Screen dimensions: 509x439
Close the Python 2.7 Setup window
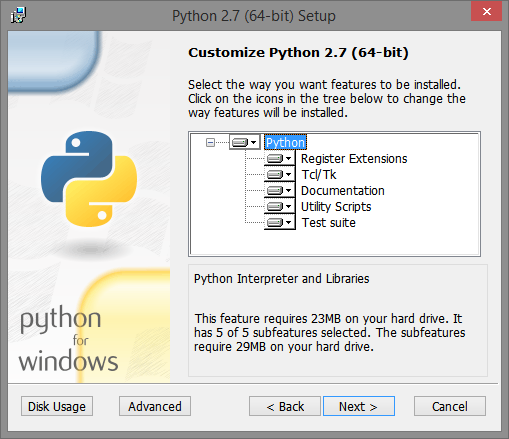tap(486, 12)
